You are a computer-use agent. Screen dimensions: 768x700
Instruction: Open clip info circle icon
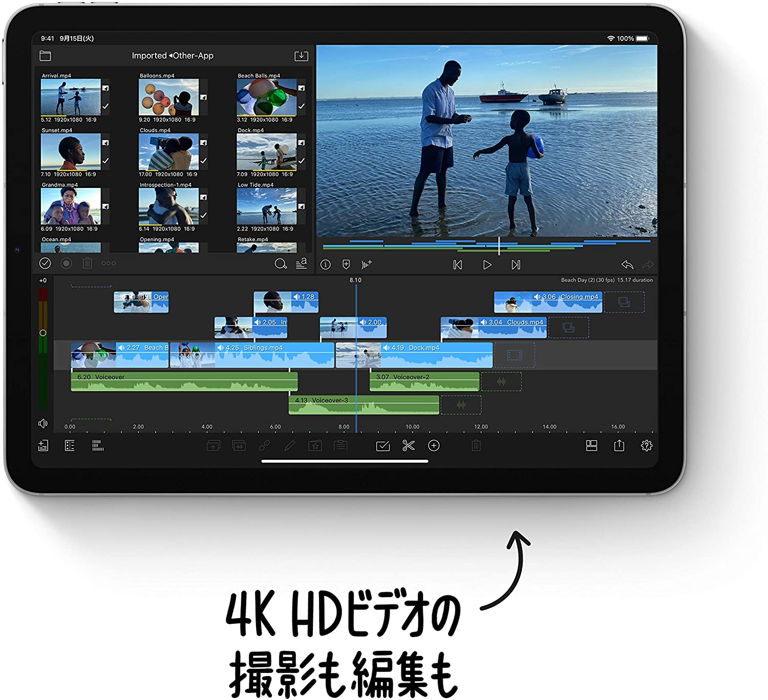[x=326, y=265]
